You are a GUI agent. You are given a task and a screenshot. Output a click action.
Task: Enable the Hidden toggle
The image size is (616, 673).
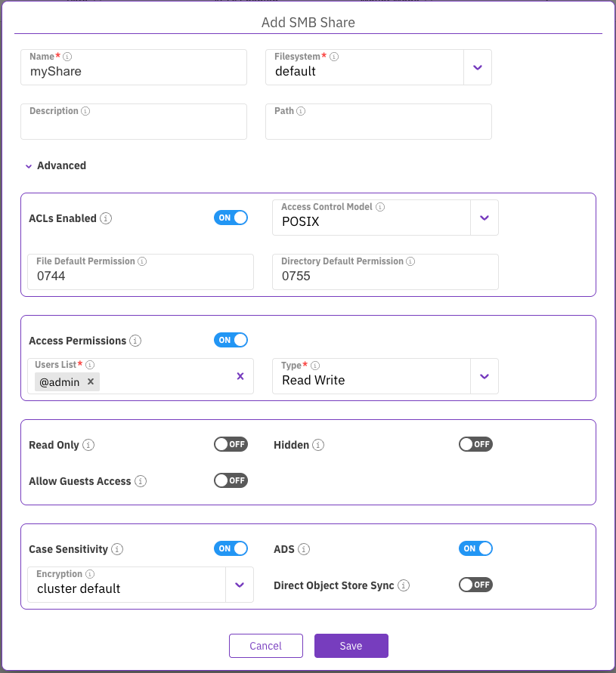click(475, 444)
